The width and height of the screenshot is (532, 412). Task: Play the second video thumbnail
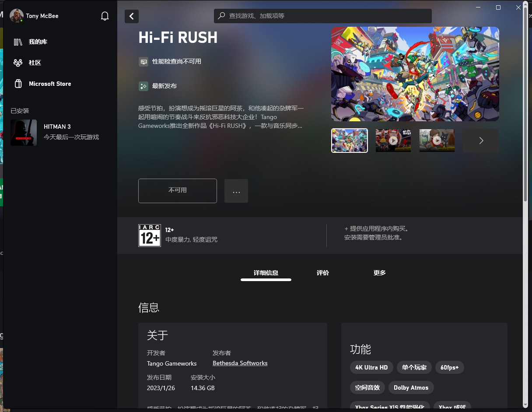pos(393,141)
